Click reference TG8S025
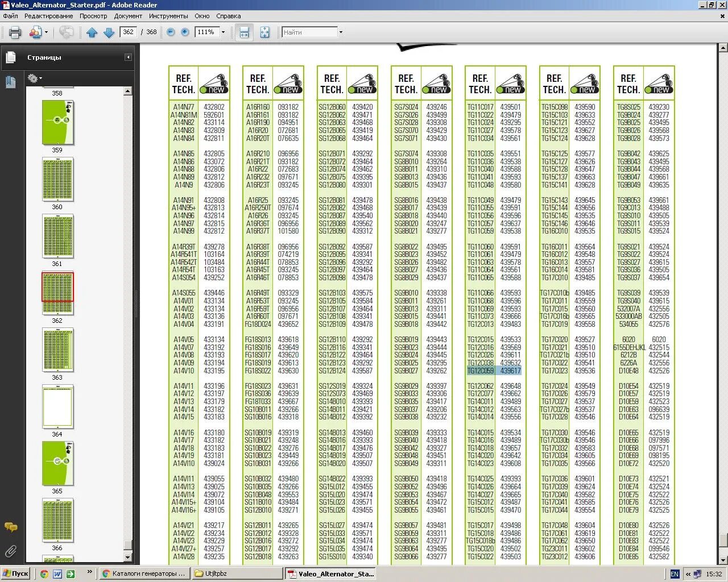 coord(628,107)
